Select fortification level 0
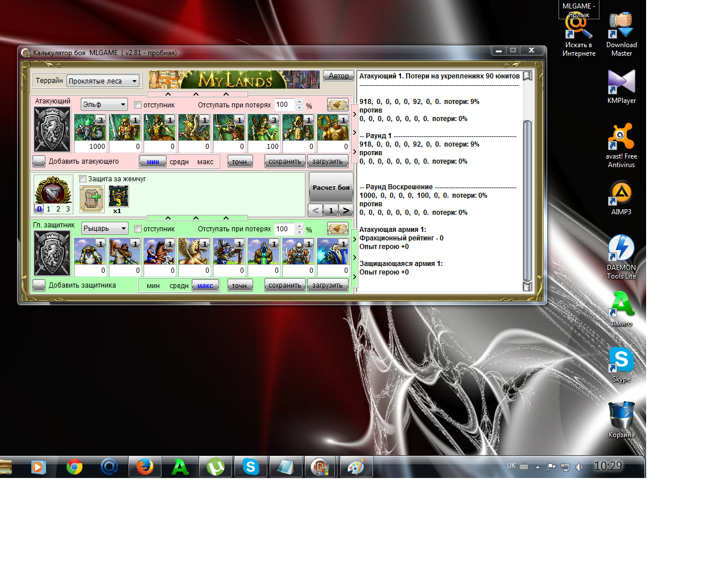This screenshot has width=728, height=582. (x=39, y=209)
